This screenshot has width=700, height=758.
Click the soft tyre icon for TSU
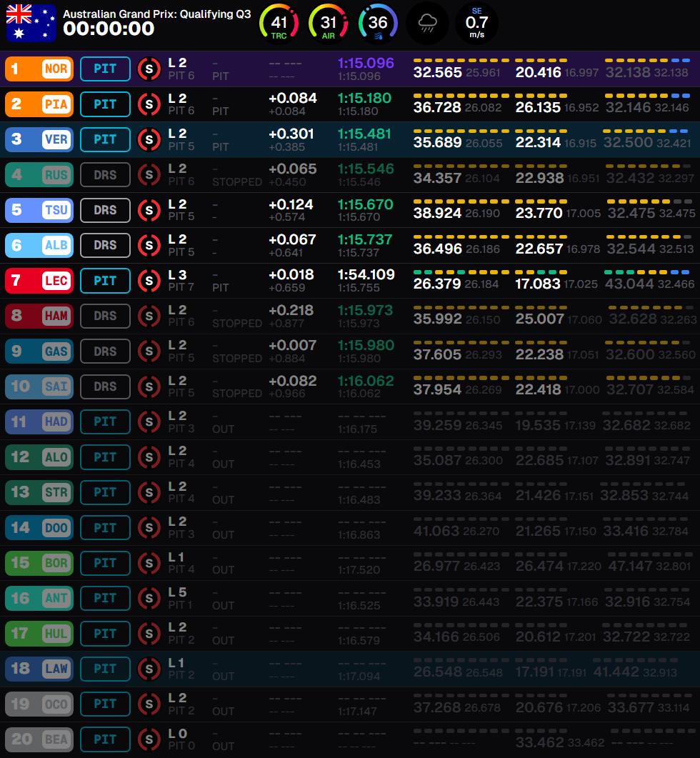(149, 210)
